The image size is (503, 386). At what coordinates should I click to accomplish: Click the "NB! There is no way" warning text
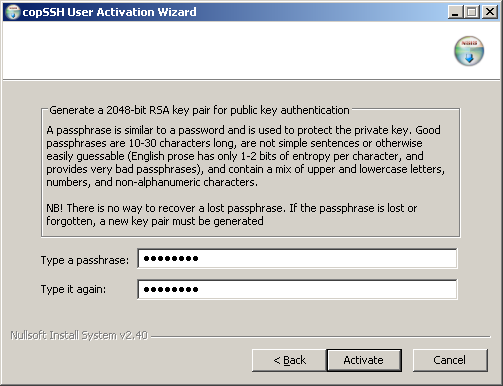pyautogui.click(x=232, y=214)
